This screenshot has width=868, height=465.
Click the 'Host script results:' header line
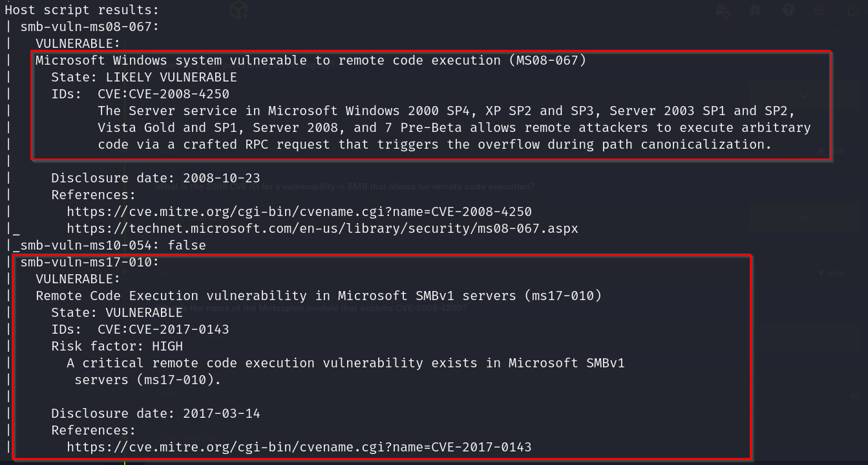[x=81, y=10]
